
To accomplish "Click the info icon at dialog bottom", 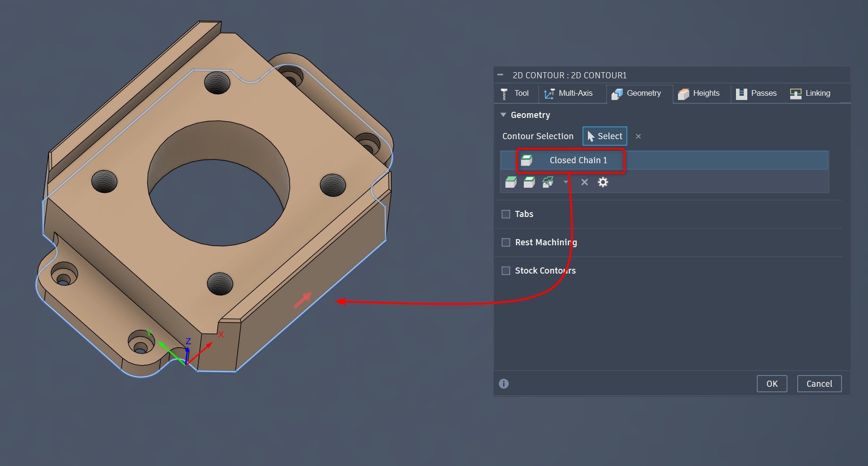I will [504, 383].
